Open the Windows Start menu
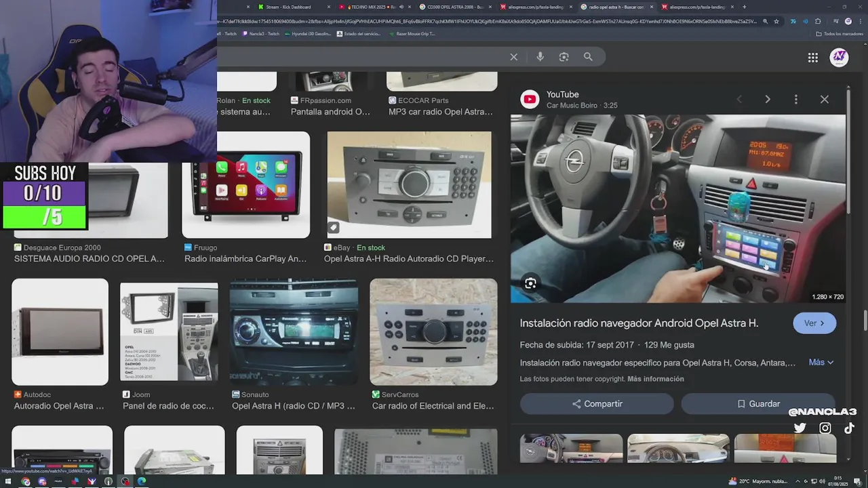The height and width of the screenshot is (488, 868). (x=8, y=481)
